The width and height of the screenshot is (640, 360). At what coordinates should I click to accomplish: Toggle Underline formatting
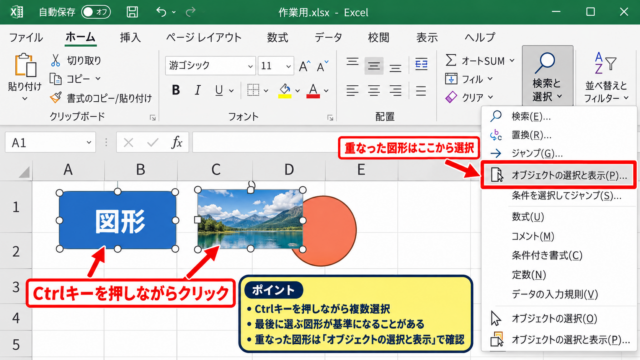point(219,90)
